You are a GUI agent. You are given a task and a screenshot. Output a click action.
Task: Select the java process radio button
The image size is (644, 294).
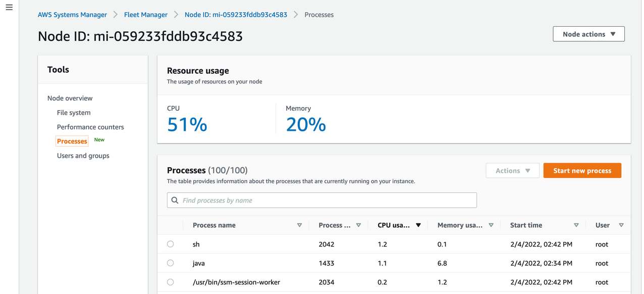[170, 263]
